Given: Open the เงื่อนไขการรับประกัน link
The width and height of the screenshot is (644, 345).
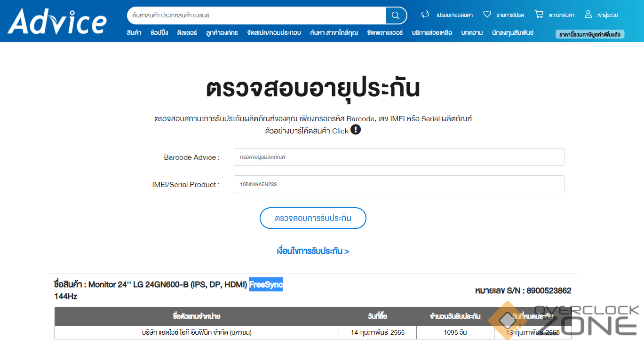Looking at the screenshot, I should point(313,251).
